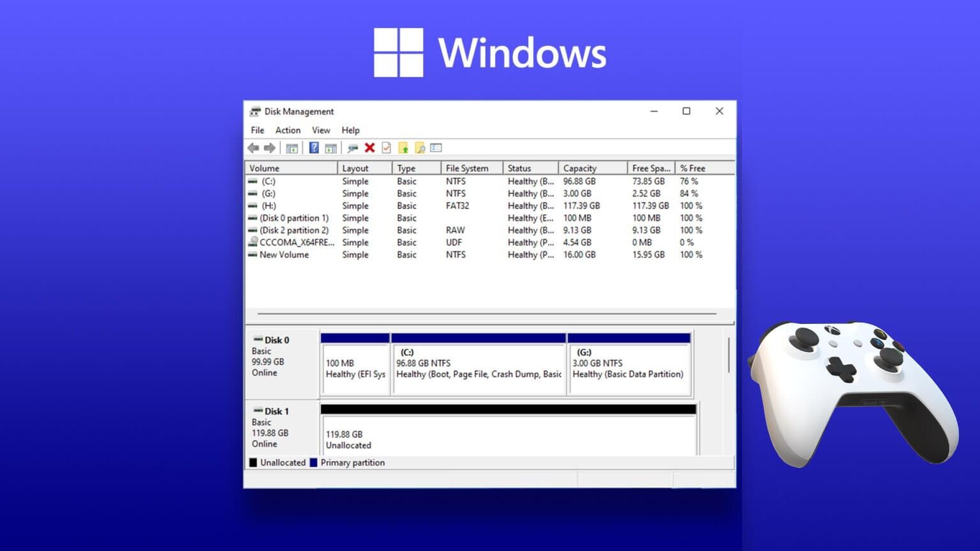Minimize the Disk Management window
The height and width of the screenshot is (551, 980).
pos(654,112)
